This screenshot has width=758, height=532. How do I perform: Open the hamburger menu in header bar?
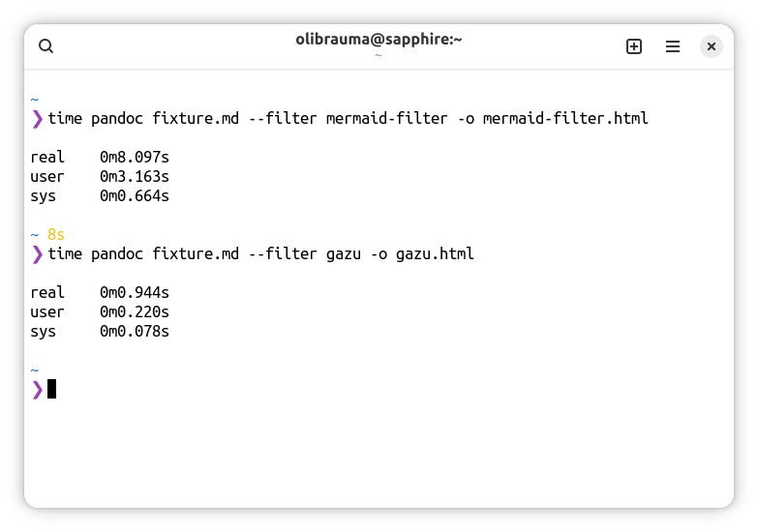tap(673, 46)
